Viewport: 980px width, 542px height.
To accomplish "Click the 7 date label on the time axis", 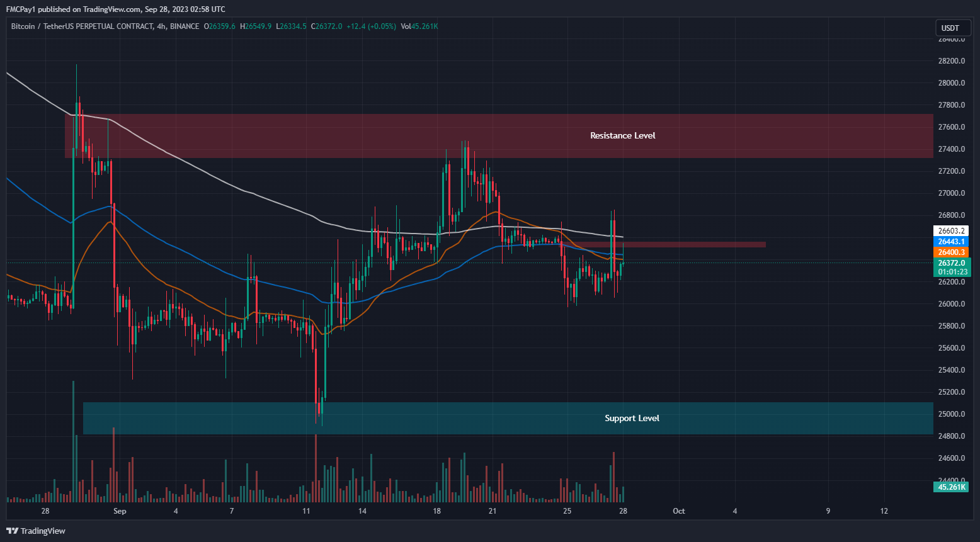I will pos(232,511).
